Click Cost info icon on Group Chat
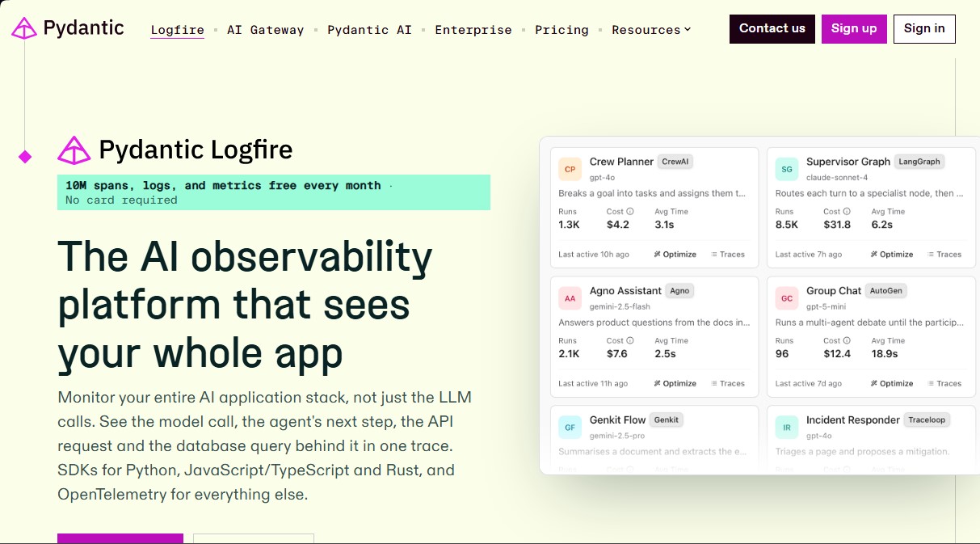The width and height of the screenshot is (980, 544). 847,341
